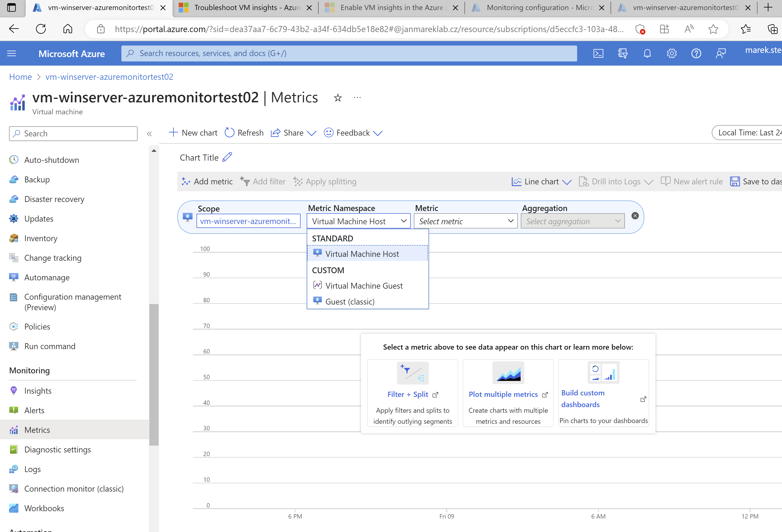The width and height of the screenshot is (782, 532).
Task: Open the Plot multiple metrics link
Action: pyautogui.click(x=503, y=394)
